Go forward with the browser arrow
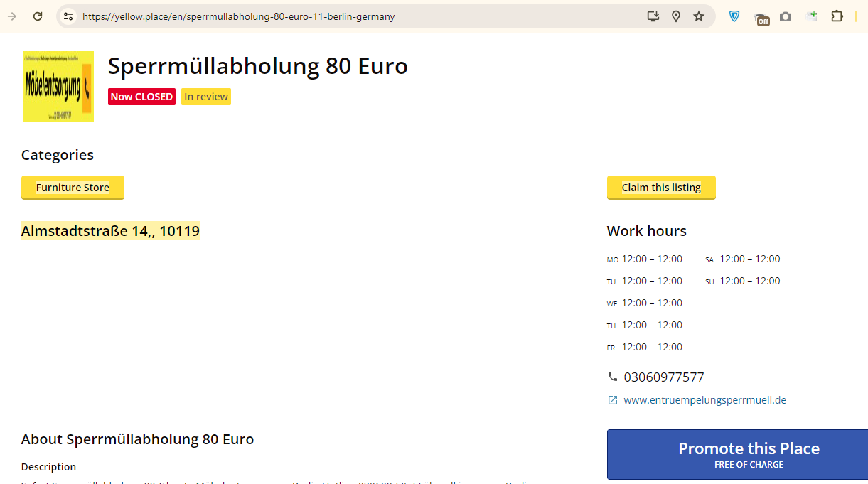 (x=12, y=16)
